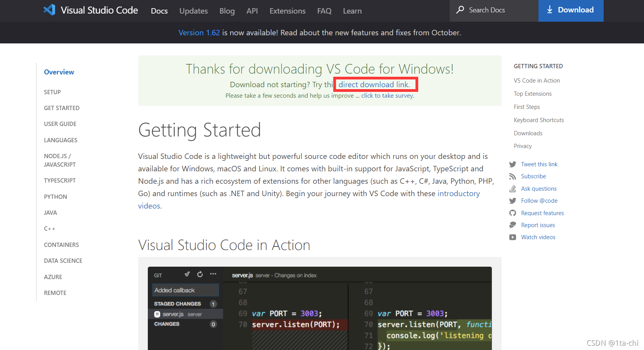Open the Extensions menu item

pyautogui.click(x=287, y=11)
